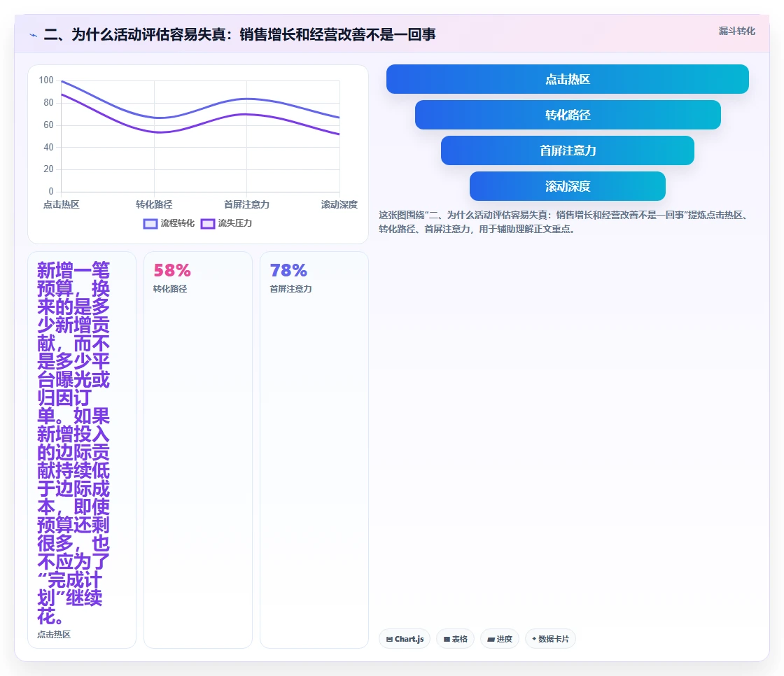Screen dimensions: 784x676
Task: Click the 78% value in the 首屏注意力 card
Action: coord(288,271)
